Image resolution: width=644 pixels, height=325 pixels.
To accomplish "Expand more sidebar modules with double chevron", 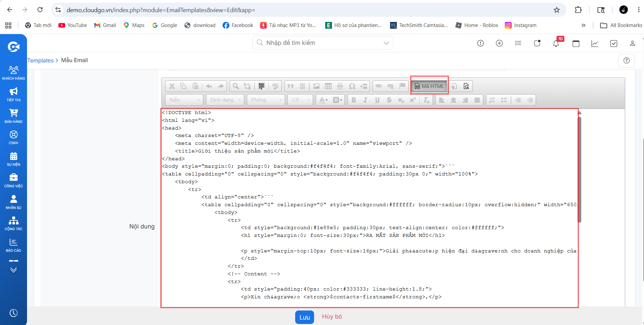I will pos(14,270).
